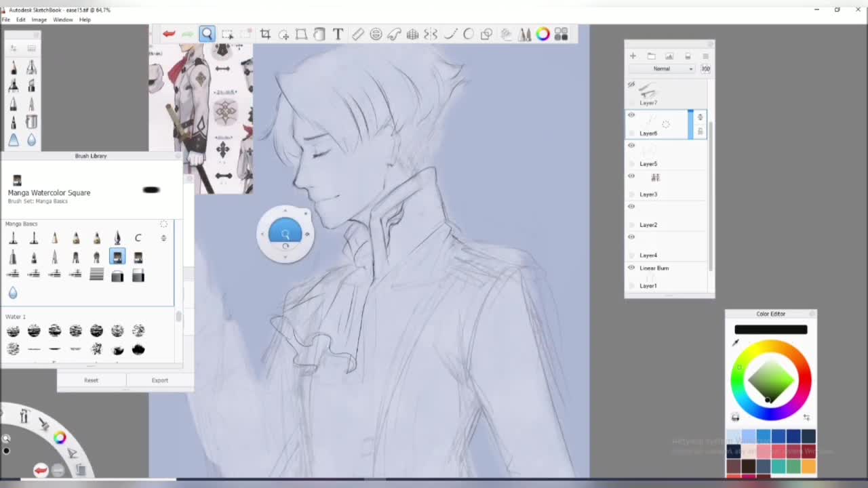Activate the Quick Transform tool
Image resolution: width=868 pixels, height=488 pixels.
pos(283,34)
